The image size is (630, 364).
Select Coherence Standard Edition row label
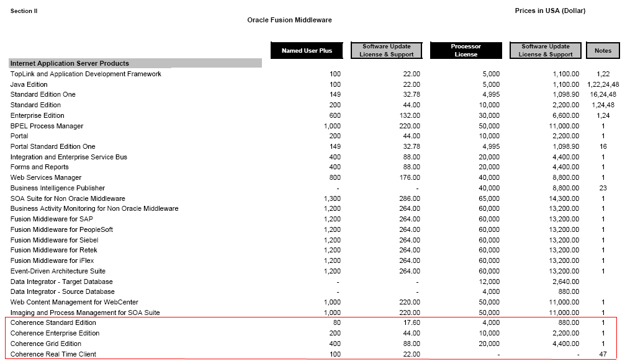click(53, 322)
